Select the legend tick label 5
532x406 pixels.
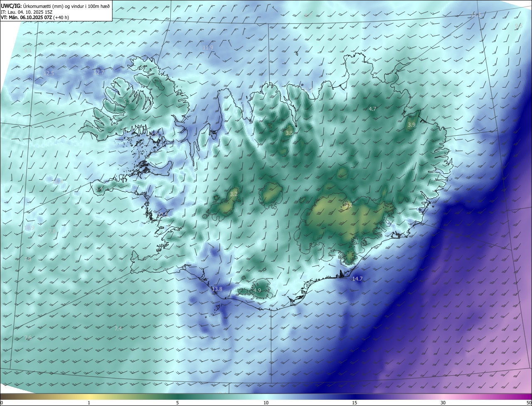[177, 403]
